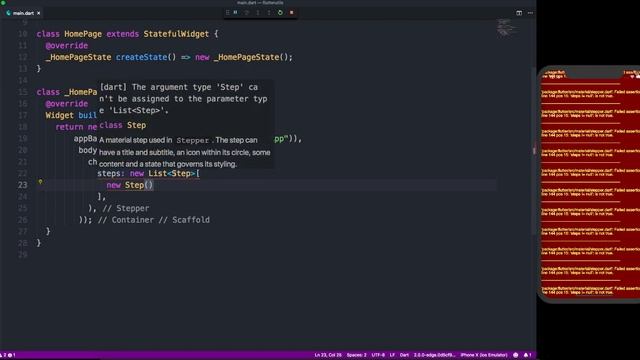Click the 'Stepper' code reference in tooltip
This screenshot has height=360, width=640.
click(x=192, y=140)
